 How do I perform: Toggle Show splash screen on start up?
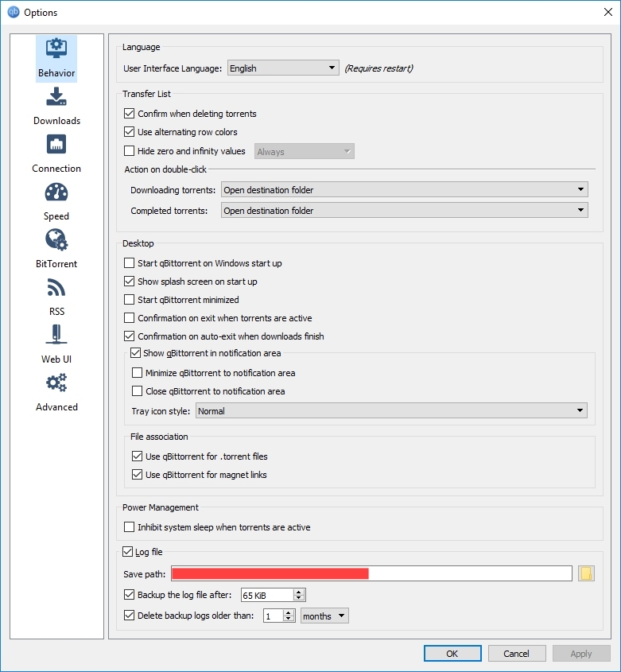click(x=129, y=282)
